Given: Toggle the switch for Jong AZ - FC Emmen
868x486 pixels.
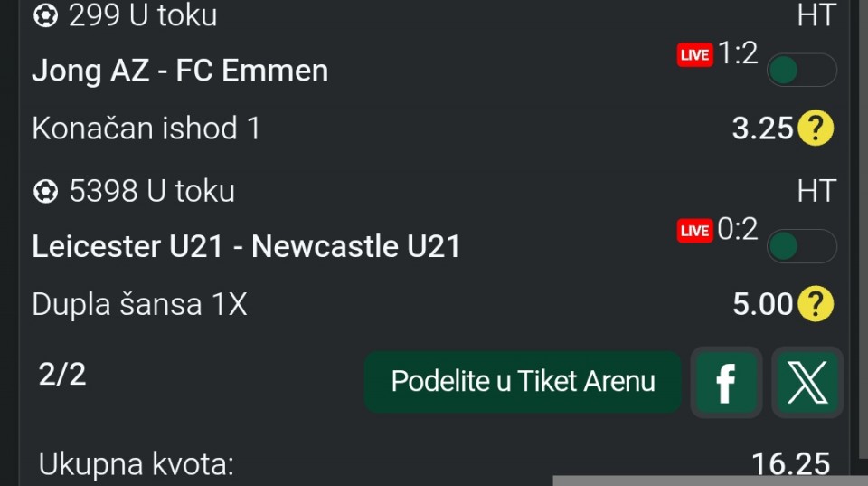Looking at the screenshot, I should coord(801,71).
